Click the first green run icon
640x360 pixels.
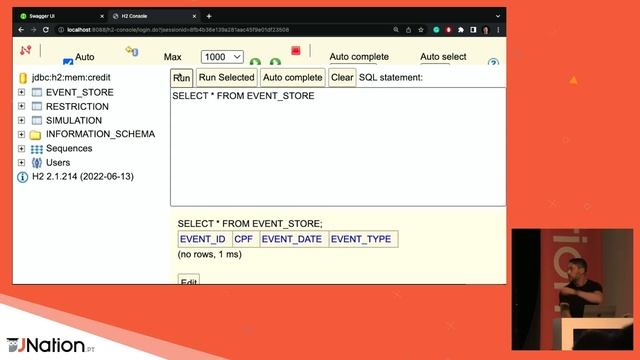[x=255, y=62]
